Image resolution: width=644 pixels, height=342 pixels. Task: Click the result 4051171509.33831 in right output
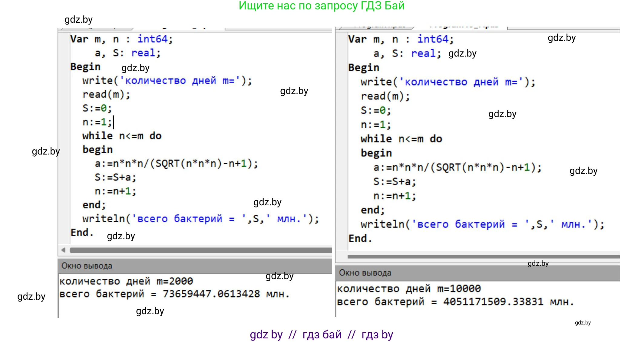coord(493,301)
